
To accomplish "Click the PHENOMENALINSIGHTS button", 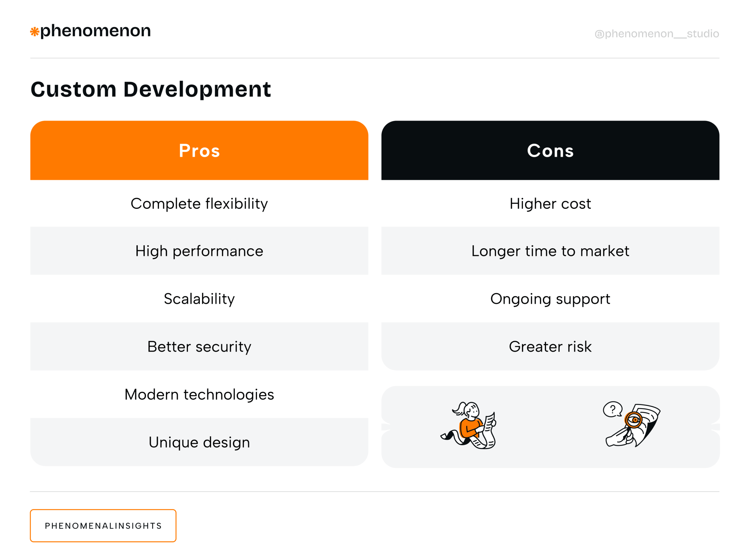I will tap(103, 526).
